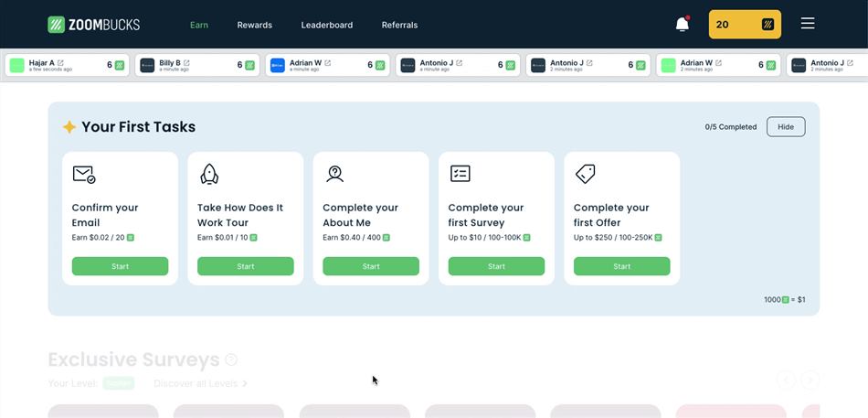Click the blue avatar beside Adrian W

[x=278, y=66]
